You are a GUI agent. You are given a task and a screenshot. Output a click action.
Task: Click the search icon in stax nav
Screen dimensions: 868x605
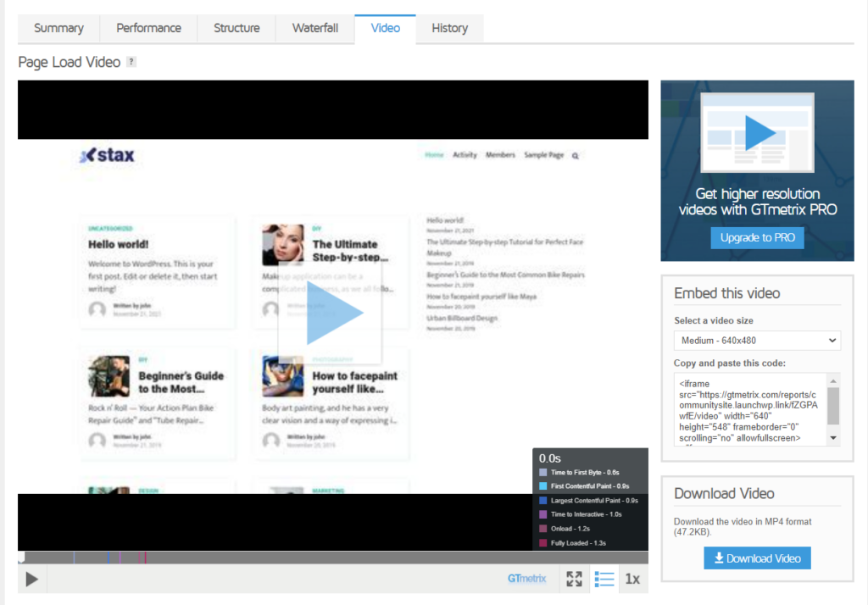coord(576,156)
